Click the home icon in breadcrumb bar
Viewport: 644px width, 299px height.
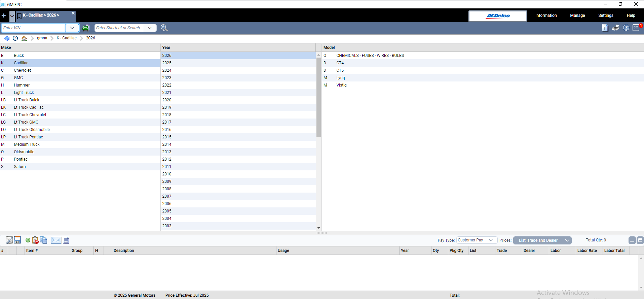pyautogui.click(x=24, y=38)
